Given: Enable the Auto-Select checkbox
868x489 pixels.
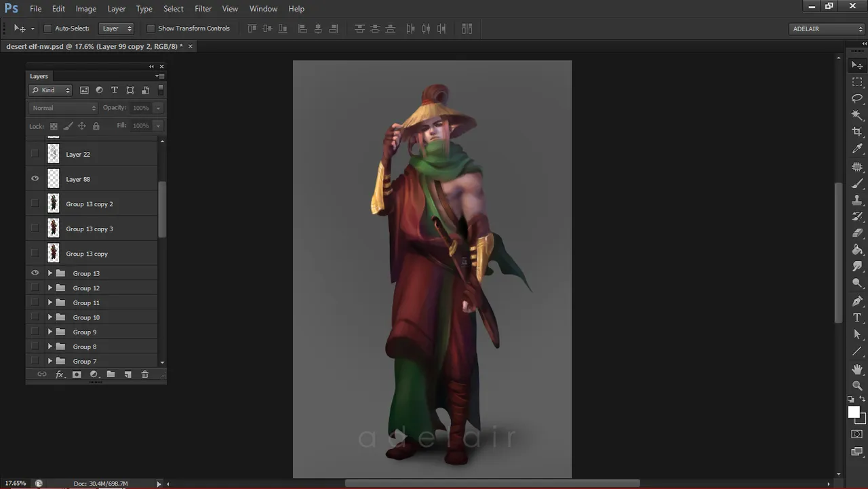Looking at the screenshot, I should click(x=47, y=28).
